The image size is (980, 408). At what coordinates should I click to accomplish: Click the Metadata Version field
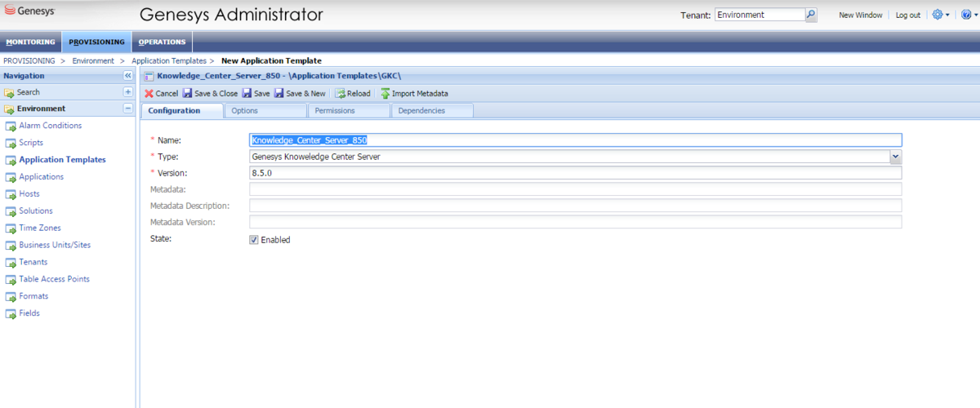[x=576, y=222]
